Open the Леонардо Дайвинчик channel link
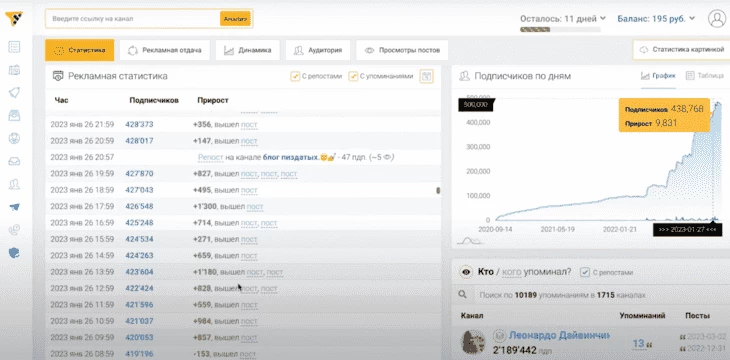 (x=559, y=335)
